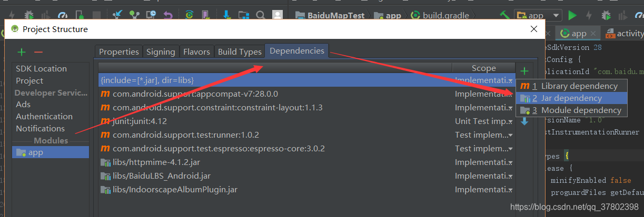Click the green Commit changes VCS icon
644x217 pixels.
[135, 15]
